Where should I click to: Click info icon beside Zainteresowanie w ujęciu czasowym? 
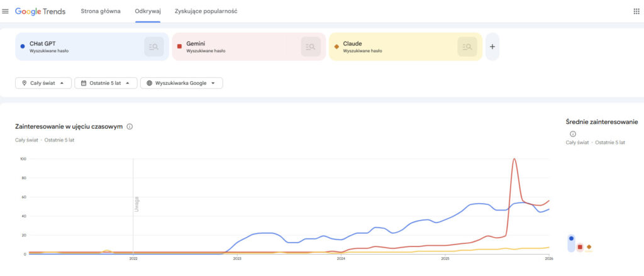tap(130, 126)
